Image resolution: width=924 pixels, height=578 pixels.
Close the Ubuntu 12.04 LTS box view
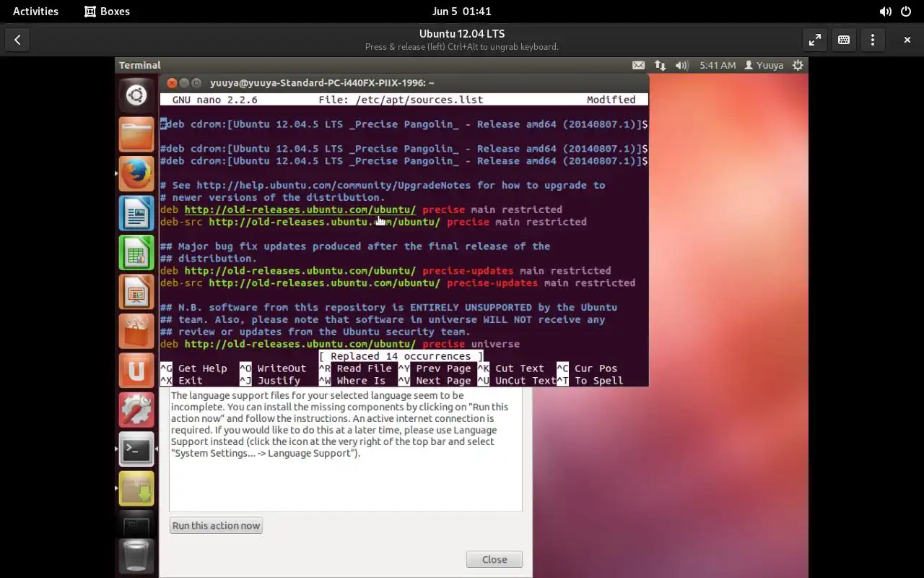pos(907,40)
